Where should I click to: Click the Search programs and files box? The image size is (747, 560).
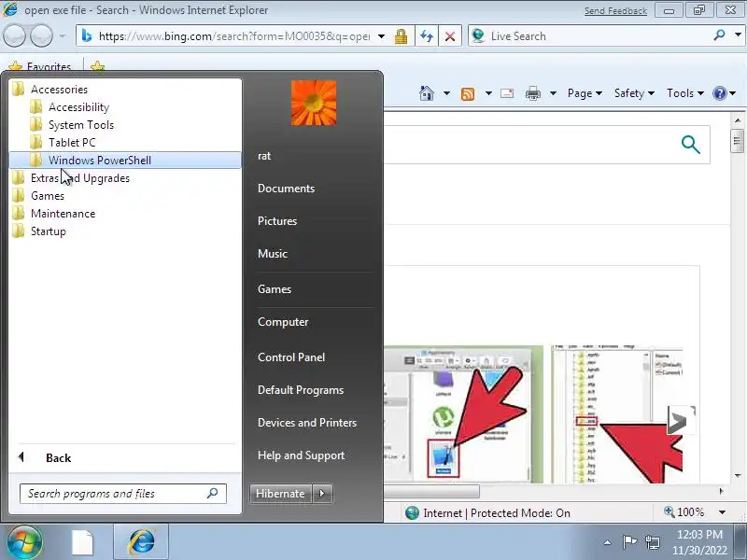123,494
